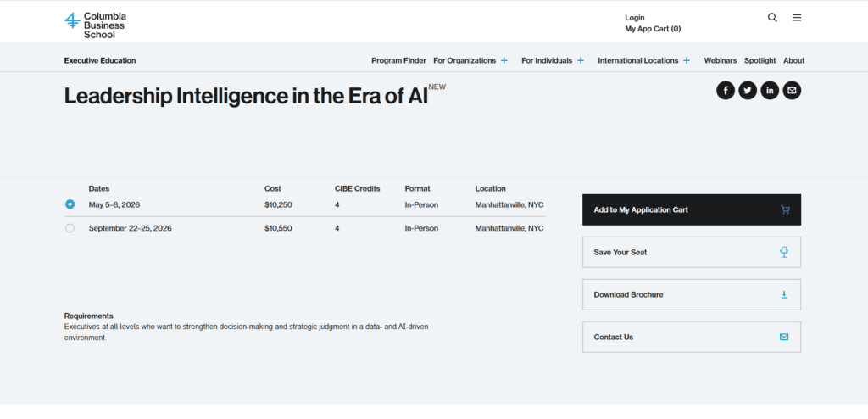Click Add to My Application Cart button
This screenshot has height=419, width=868.
pyautogui.click(x=692, y=209)
